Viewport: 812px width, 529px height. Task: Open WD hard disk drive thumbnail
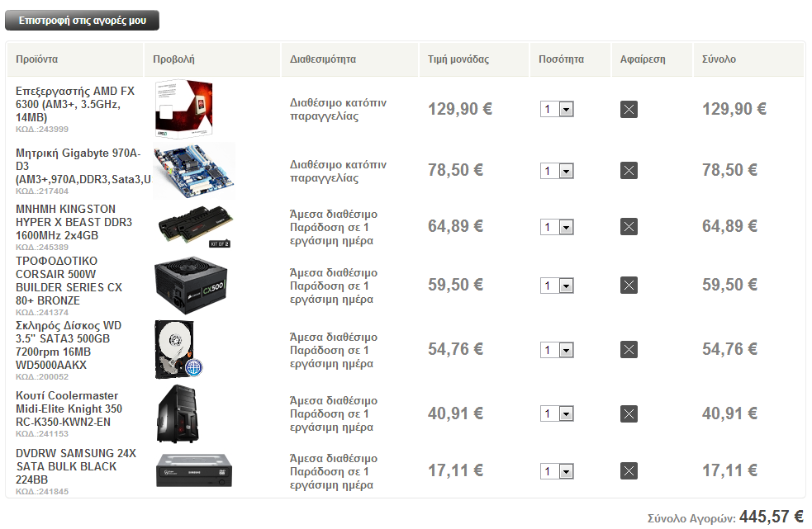tap(178, 349)
